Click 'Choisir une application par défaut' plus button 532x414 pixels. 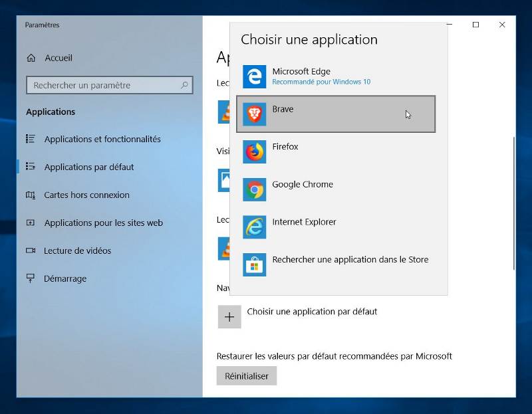click(229, 317)
